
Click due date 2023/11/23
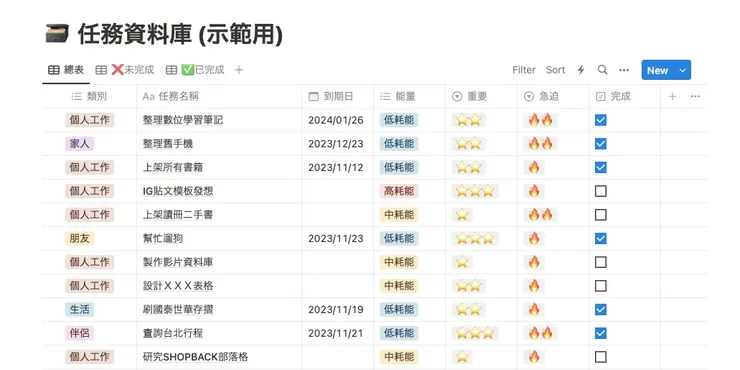pyautogui.click(x=336, y=238)
